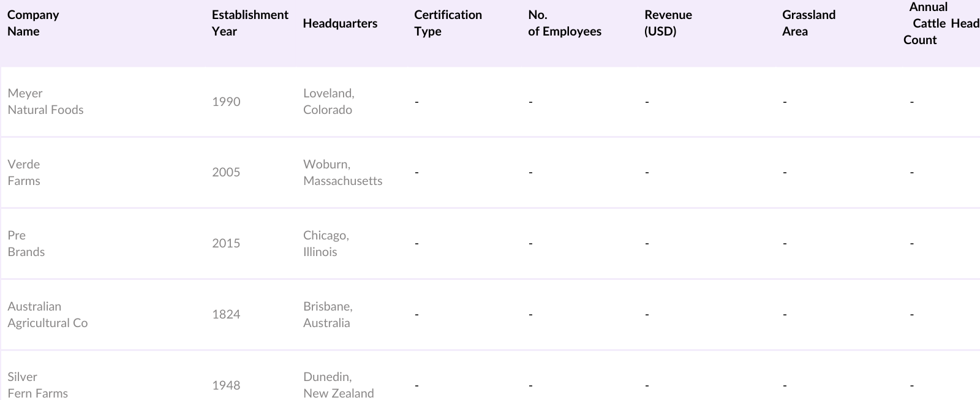
Task: Select the No. of Employees header
Action: [564, 23]
